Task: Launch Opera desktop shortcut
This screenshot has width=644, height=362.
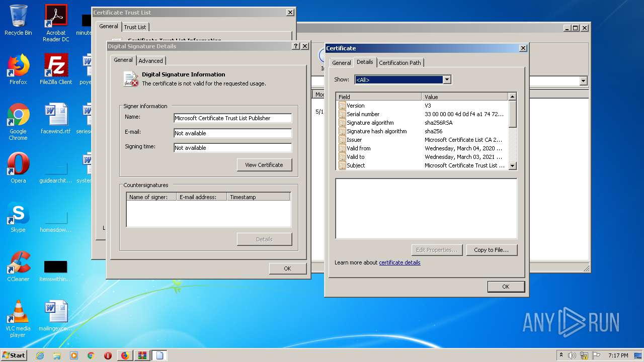Action: [18, 168]
